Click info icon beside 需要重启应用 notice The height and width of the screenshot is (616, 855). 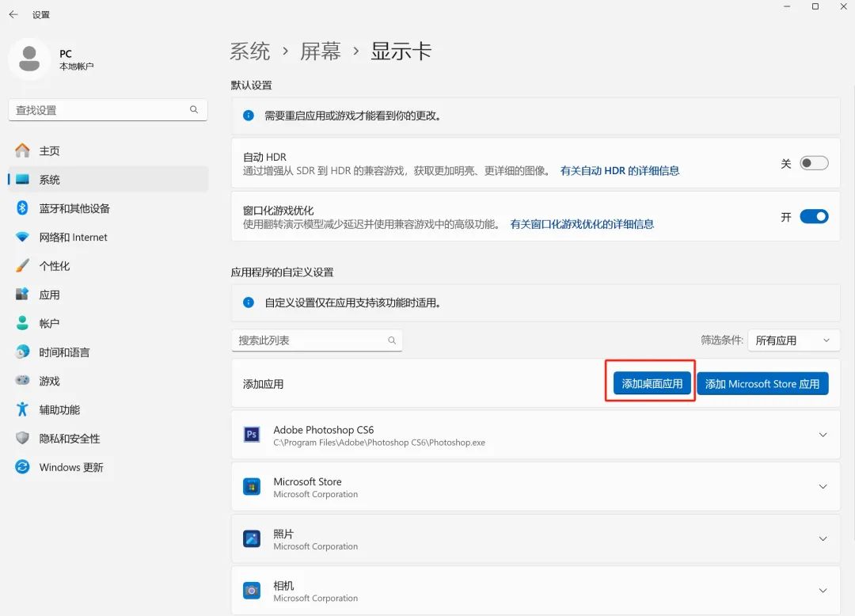tap(249, 116)
